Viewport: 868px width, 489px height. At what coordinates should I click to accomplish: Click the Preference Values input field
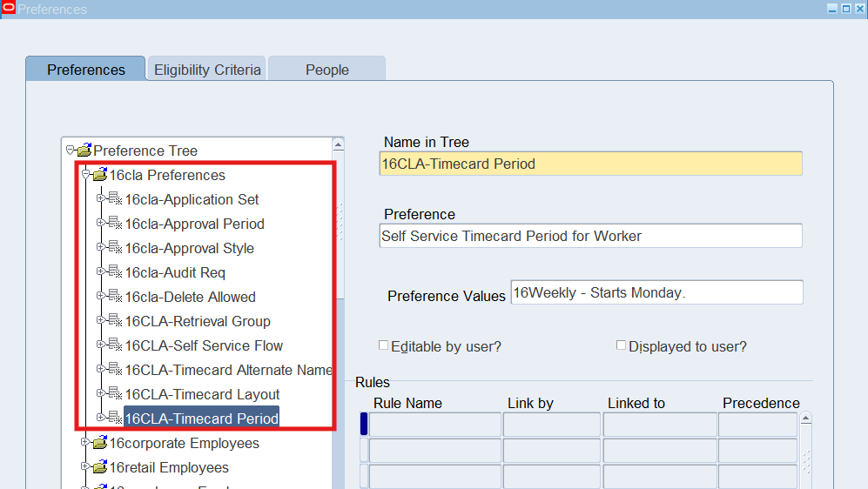[656, 293]
